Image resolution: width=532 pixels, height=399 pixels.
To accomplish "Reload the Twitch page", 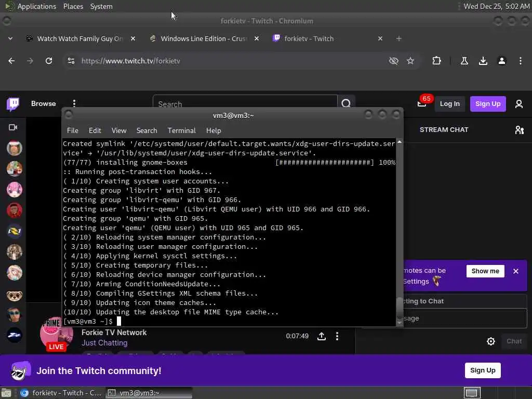I will [49, 61].
